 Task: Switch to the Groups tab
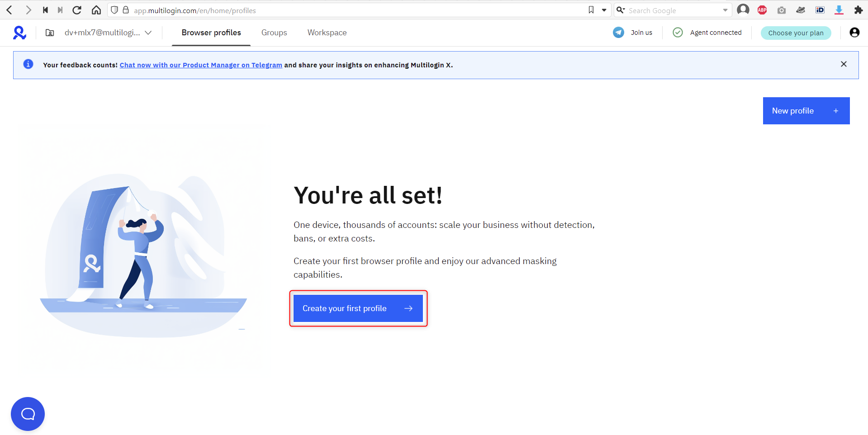(x=274, y=33)
